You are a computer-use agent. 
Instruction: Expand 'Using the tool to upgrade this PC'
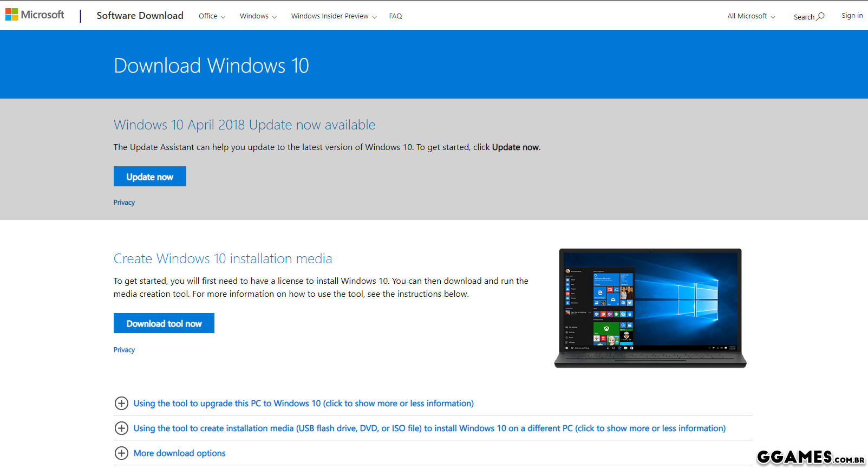(x=303, y=404)
